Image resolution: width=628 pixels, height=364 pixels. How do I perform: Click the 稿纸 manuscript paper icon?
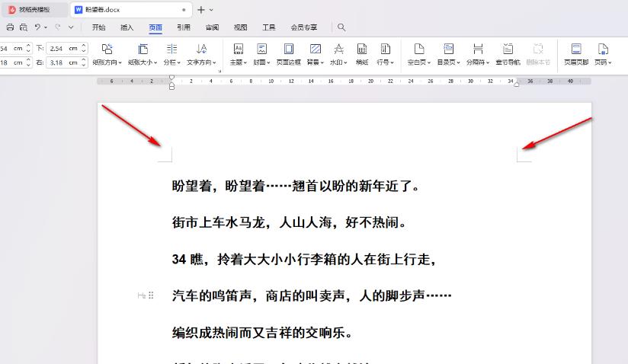click(x=362, y=49)
